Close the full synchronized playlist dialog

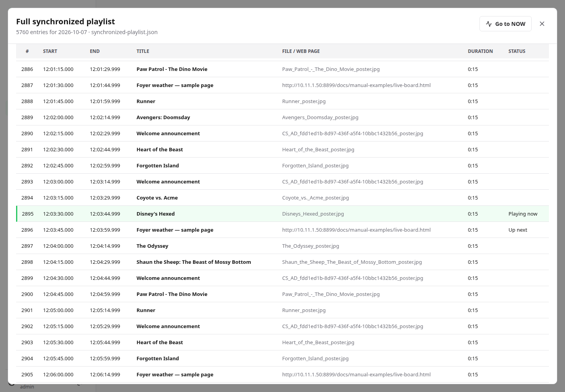542,24
